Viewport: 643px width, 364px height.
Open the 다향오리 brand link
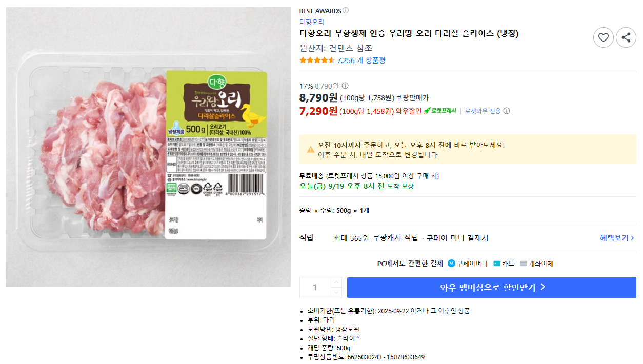(312, 22)
